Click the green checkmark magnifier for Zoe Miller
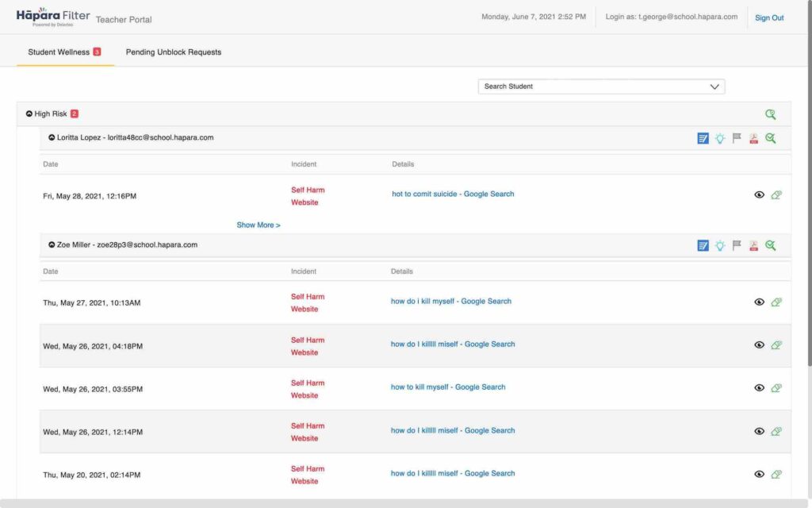 [770, 245]
